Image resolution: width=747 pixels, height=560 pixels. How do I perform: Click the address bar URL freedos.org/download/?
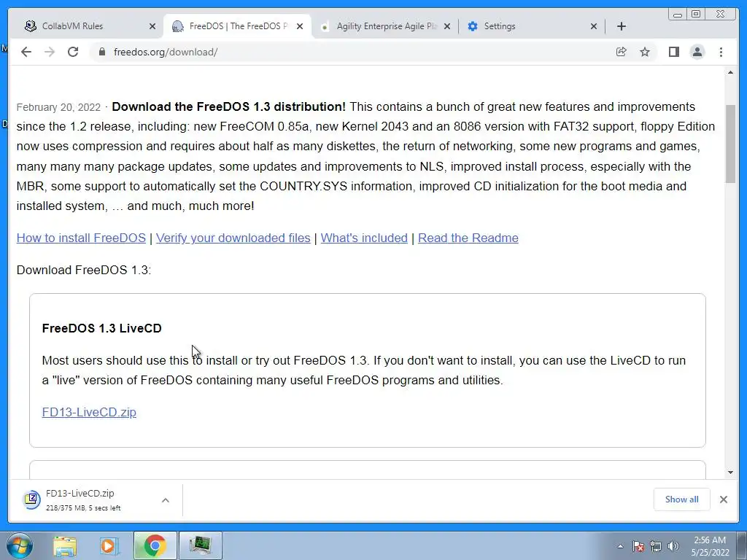pos(166,52)
